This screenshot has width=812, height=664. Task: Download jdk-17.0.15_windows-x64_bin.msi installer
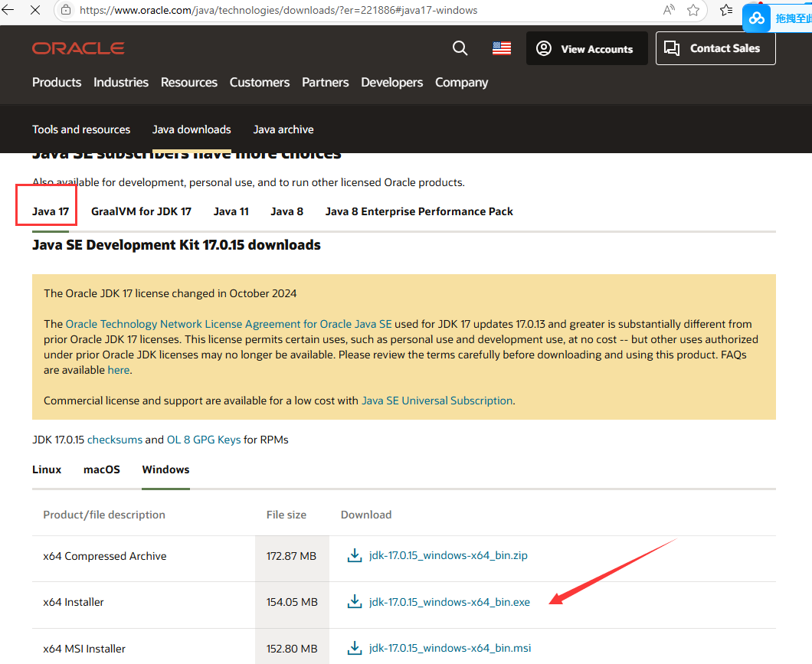tap(450, 648)
